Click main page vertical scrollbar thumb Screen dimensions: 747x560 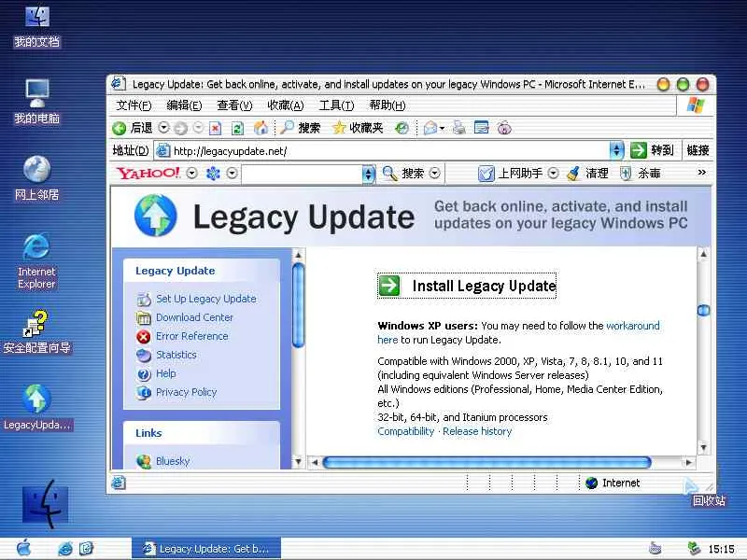click(703, 311)
